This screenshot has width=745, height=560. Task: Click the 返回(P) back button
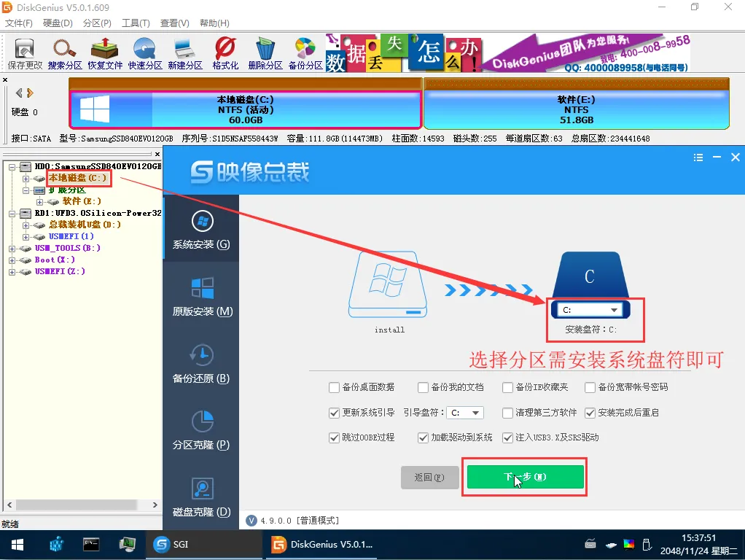coord(429,478)
